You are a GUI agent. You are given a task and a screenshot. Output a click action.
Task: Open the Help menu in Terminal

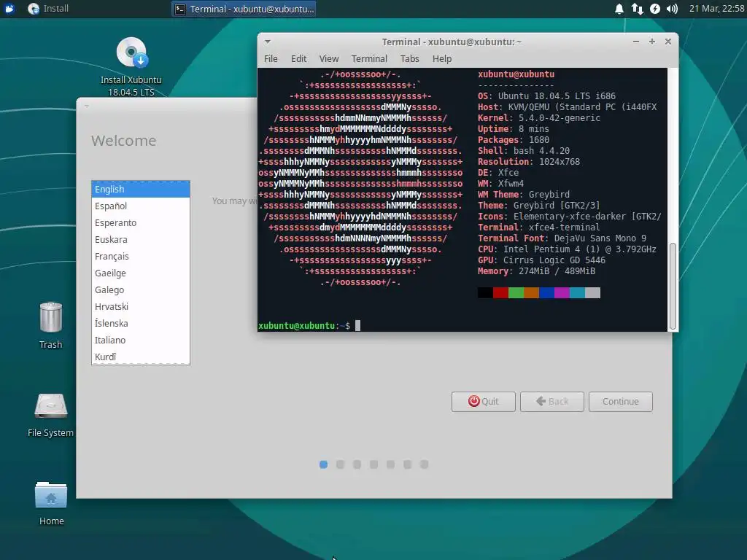[x=442, y=58]
